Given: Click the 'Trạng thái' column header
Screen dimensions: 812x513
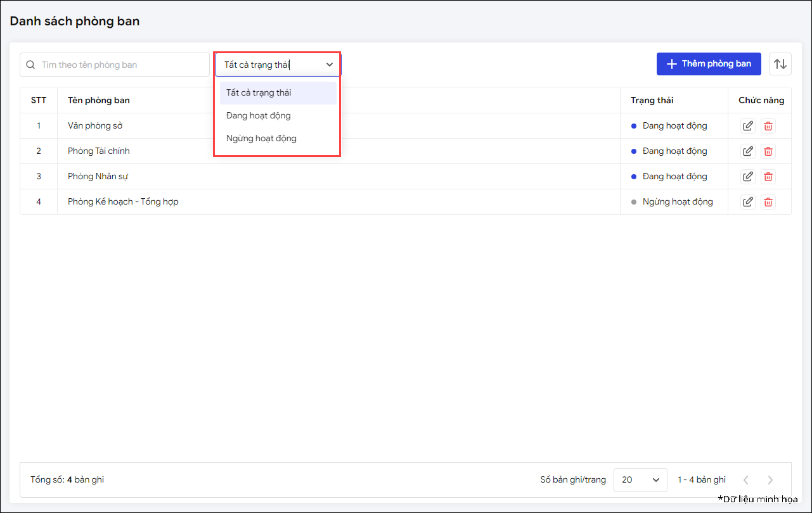Looking at the screenshot, I should tap(652, 101).
